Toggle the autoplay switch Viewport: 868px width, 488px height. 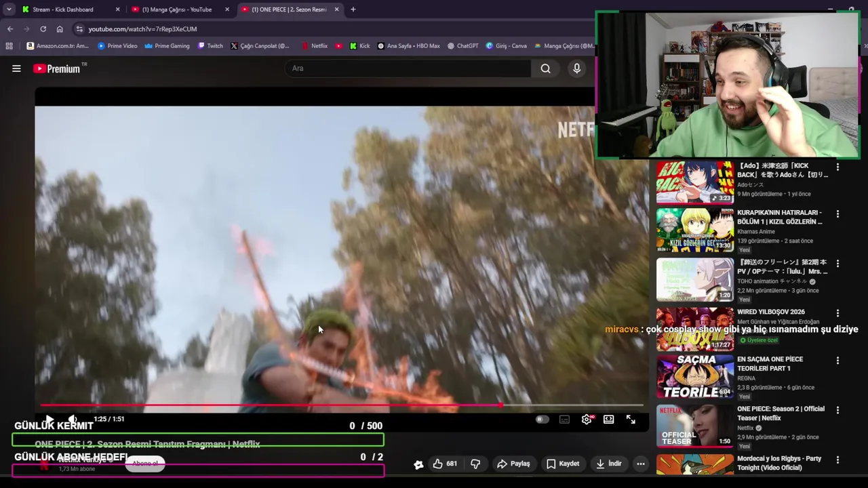coord(542,420)
